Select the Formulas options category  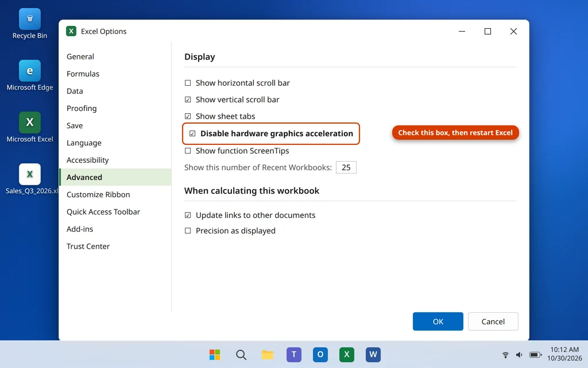[x=115, y=74]
